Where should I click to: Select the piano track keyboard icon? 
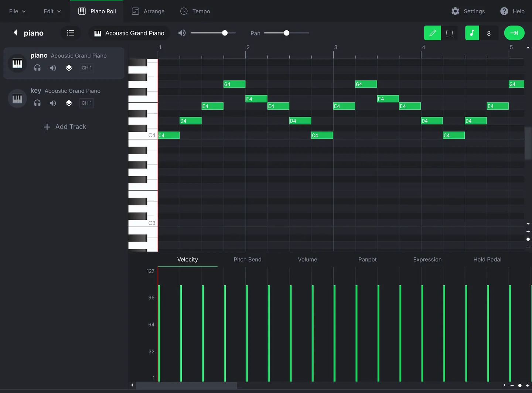coord(17,64)
